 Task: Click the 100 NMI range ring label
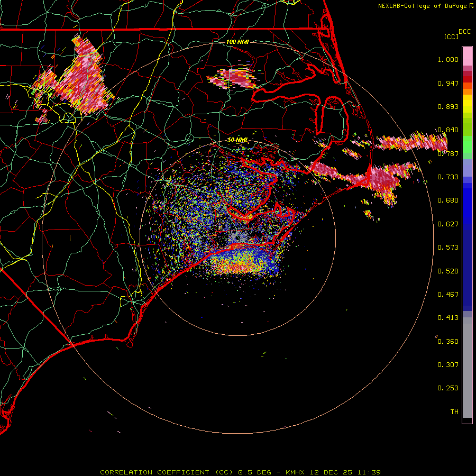237,42
